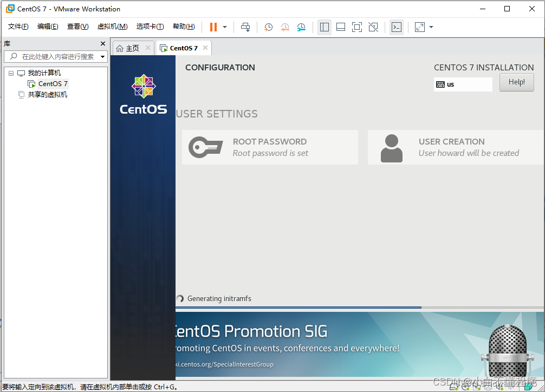Minimize the VMware Workstation window
The height and width of the screenshot is (392, 545).
(x=483, y=9)
